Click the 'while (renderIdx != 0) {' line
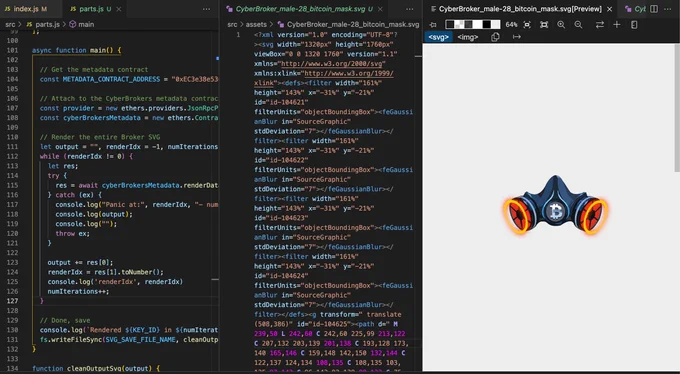 [86, 156]
